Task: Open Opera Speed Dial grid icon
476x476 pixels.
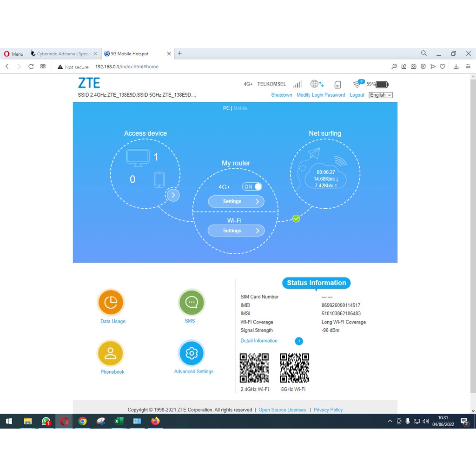Action: (x=43, y=66)
